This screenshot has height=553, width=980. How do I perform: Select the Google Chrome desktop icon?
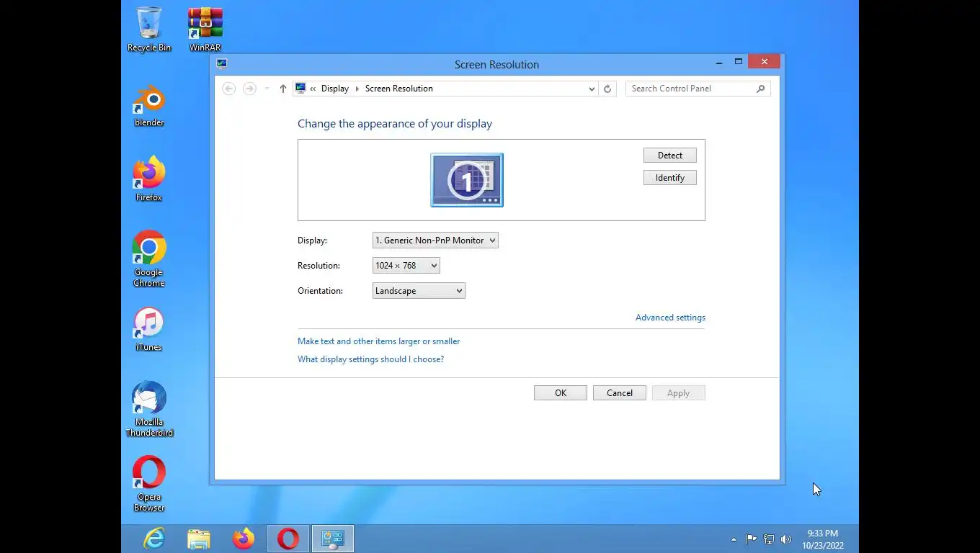click(149, 259)
